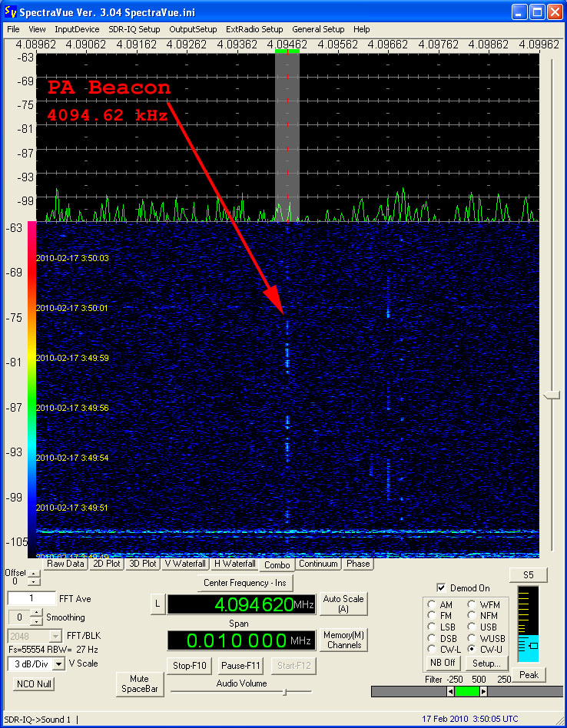Image resolution: width=567 pixels, height=728 pixels.
Task: Open Memory(M) Channels
Action: click(343, 640)
